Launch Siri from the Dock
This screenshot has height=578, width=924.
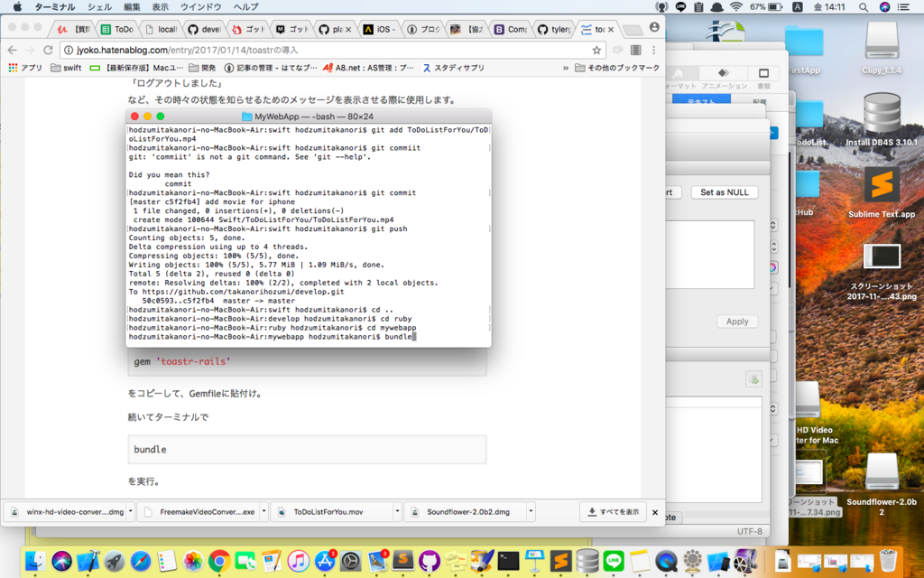coord(62,561)
